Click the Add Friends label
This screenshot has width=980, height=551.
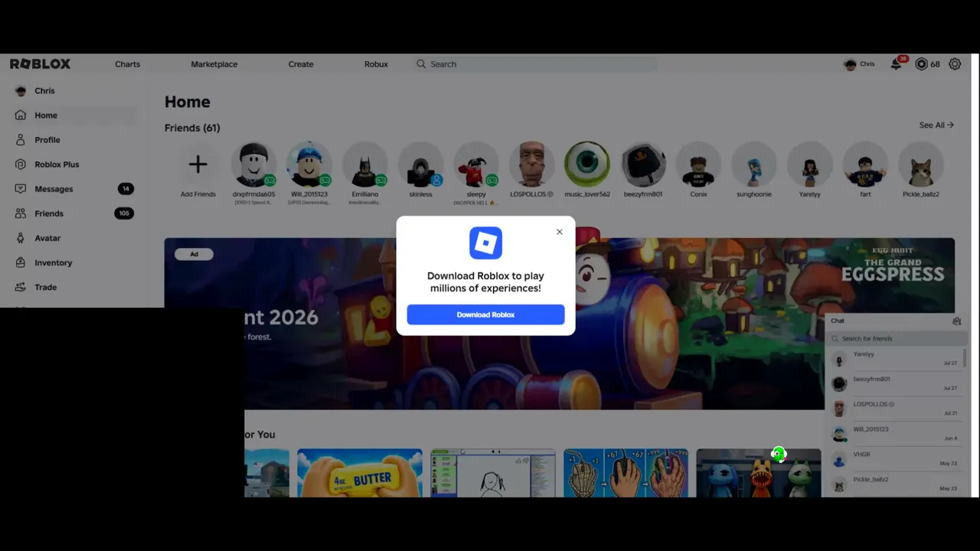[198, 194]
